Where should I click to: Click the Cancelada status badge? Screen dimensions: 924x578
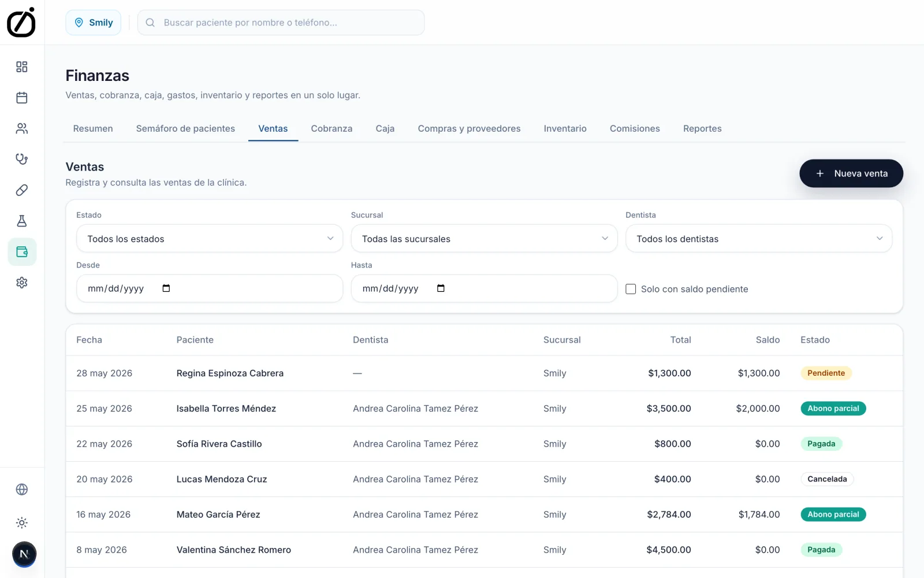[827, 479]
